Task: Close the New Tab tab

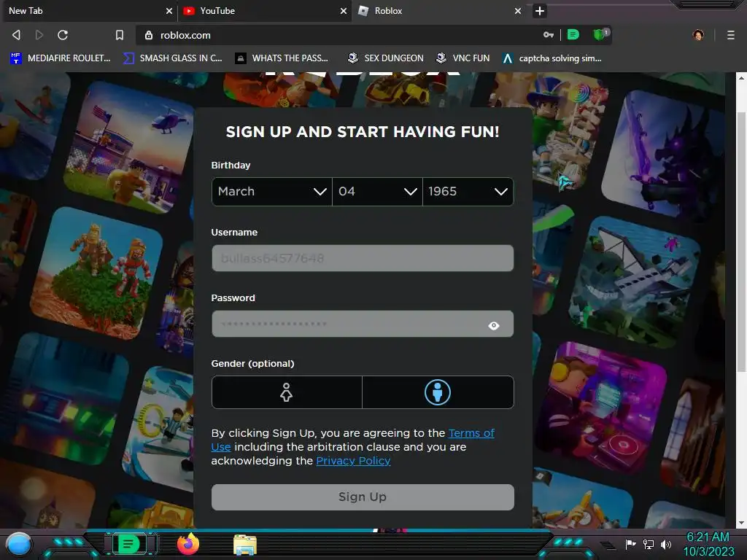Action: pos(169,11)
